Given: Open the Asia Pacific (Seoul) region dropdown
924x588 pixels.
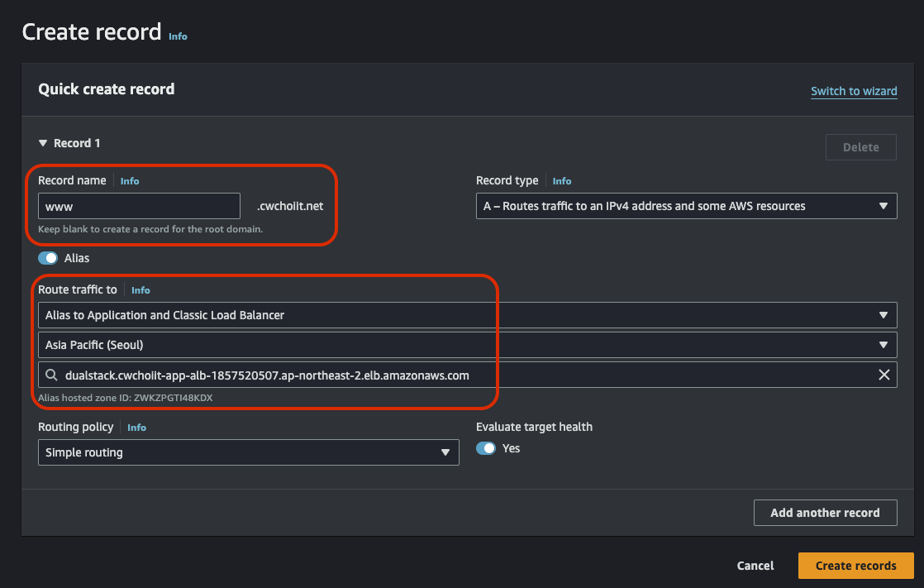Looking at the screenshot, I should coord(467,345).
